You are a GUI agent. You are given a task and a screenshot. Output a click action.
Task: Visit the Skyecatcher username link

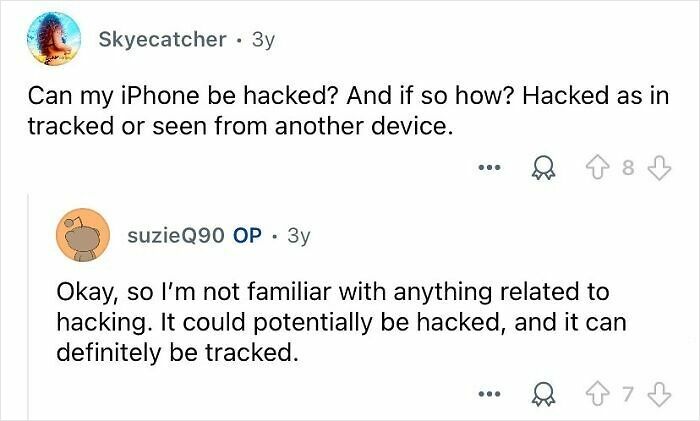[x=162, y=39]
